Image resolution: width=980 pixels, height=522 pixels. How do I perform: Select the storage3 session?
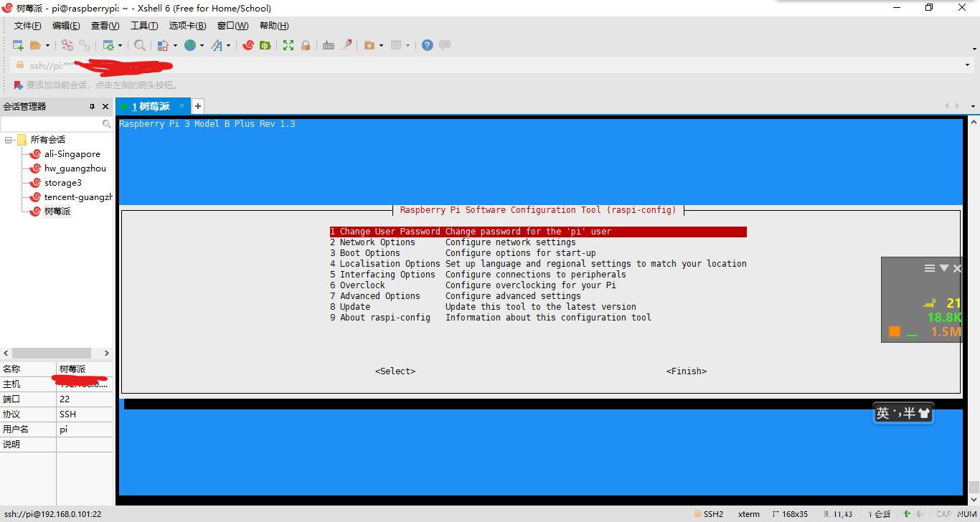63,183
